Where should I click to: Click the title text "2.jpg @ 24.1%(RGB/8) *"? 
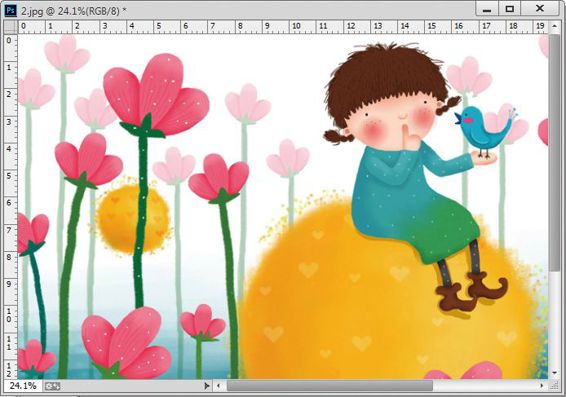pyautogui.click(x=74, y=11)
